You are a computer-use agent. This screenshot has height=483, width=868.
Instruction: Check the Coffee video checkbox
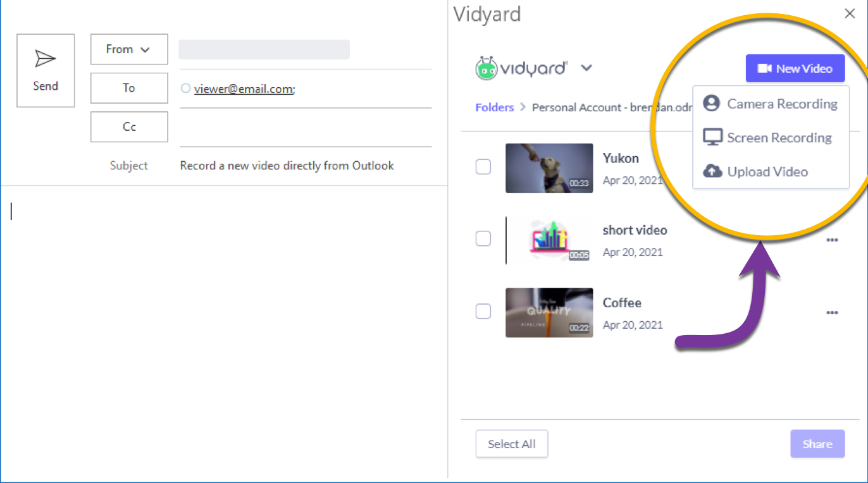tap(483, 311)
